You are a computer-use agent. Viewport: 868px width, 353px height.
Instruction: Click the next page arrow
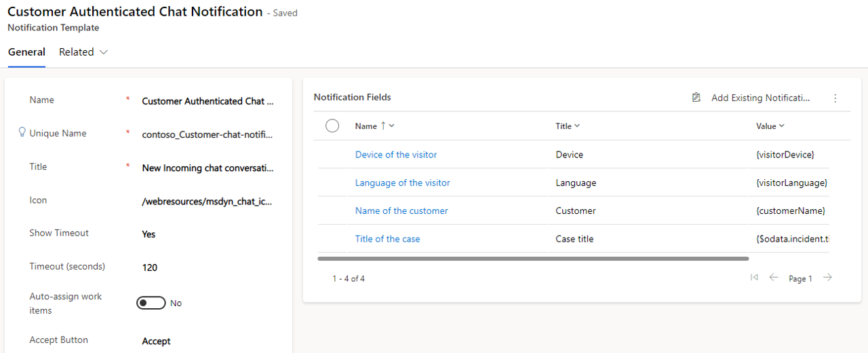pos(827,277)
